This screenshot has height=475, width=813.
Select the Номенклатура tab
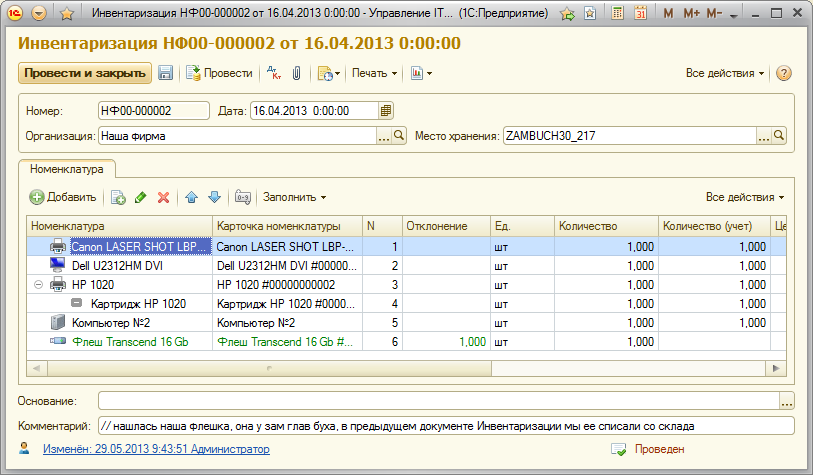click(66, 169)
